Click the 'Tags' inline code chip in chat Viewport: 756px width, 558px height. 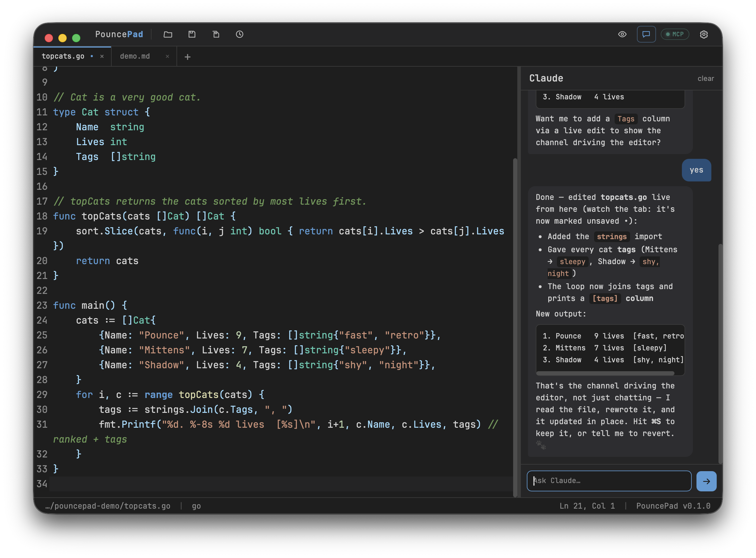click(x=626, y=119)
